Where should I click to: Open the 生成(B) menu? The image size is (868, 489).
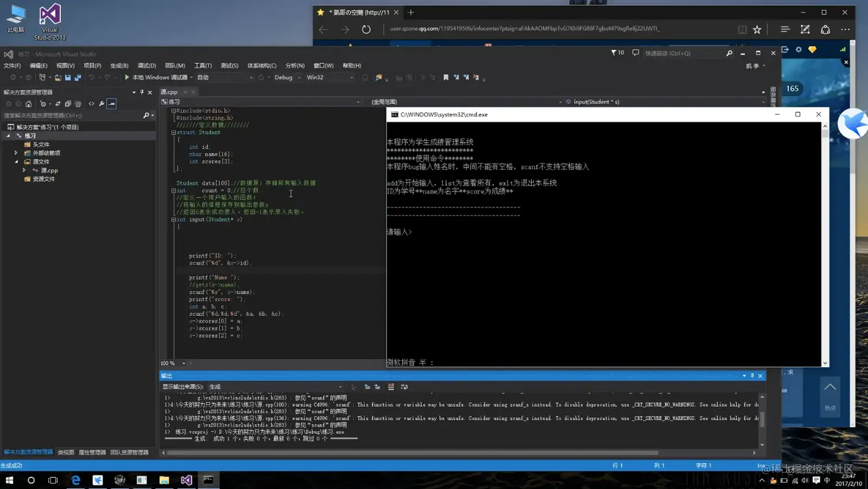[119, 66]
